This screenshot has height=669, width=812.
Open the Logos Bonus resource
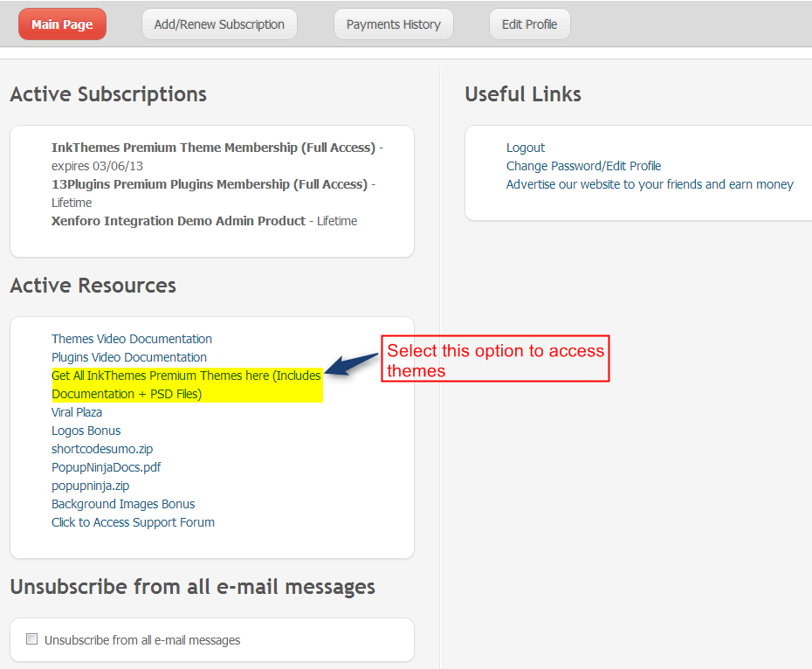(86, 431)
